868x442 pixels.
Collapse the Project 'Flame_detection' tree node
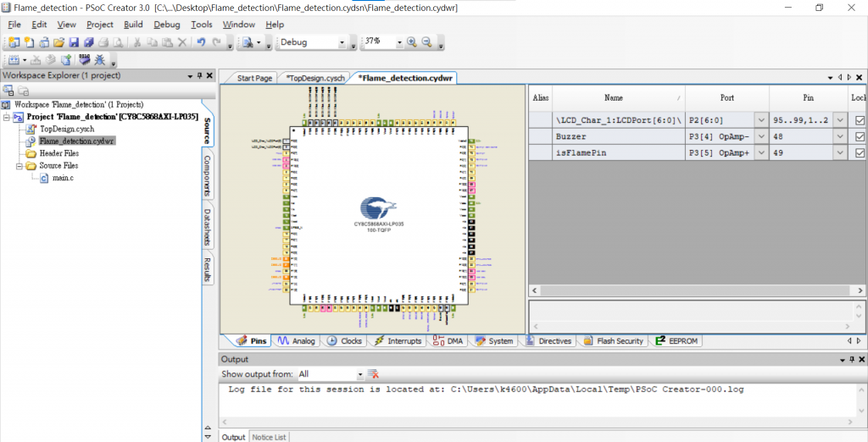pyautogui.click(x=7, y=117)
